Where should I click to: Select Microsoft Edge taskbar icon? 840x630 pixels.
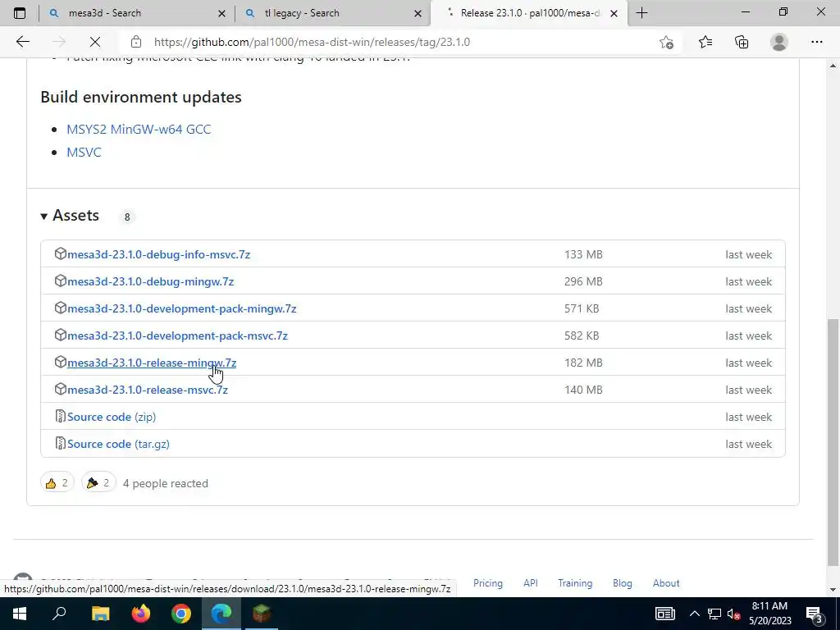[x=221, y=614]
